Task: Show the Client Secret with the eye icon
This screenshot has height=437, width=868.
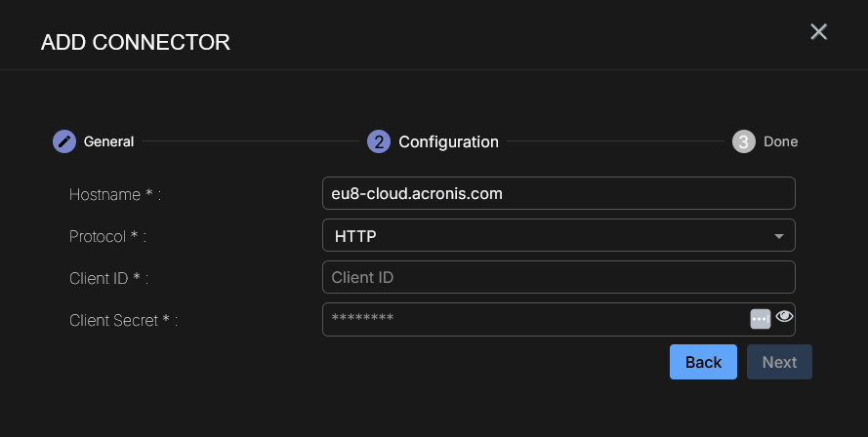Action: (784, 317)
